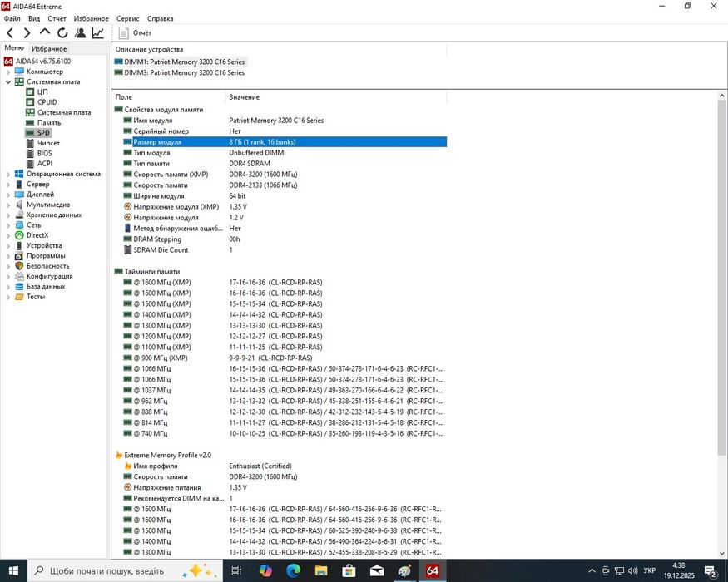Open the Справка menu

click(x=161, y=18)
